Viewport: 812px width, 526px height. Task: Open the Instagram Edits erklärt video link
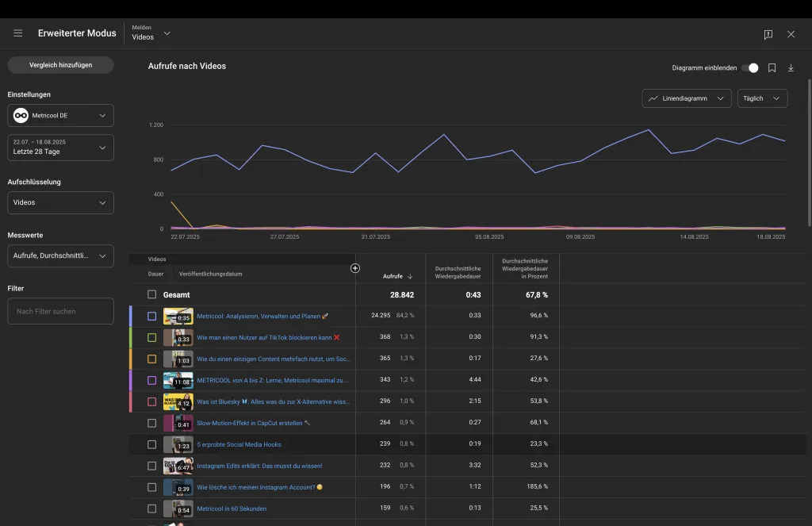259,466
